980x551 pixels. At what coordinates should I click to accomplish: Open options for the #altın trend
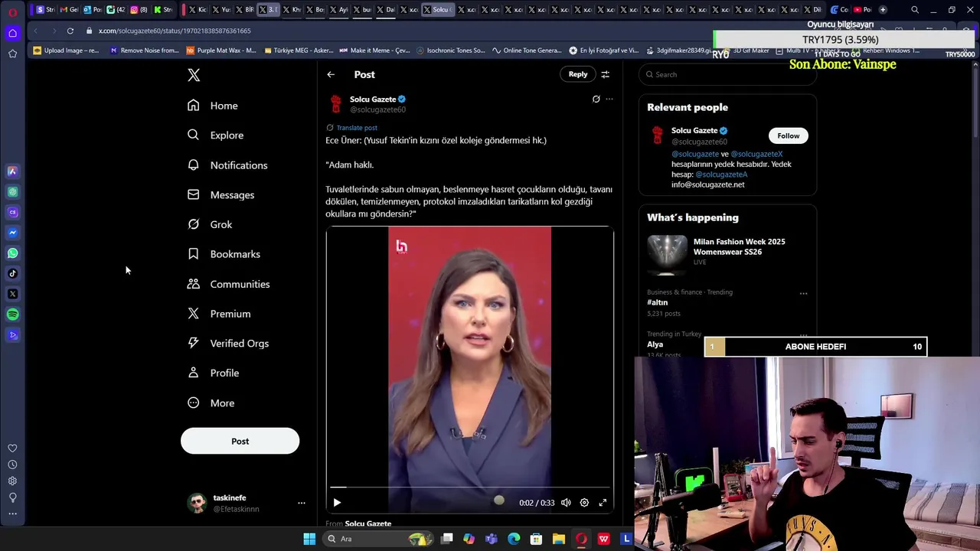[x=803, y=293]
